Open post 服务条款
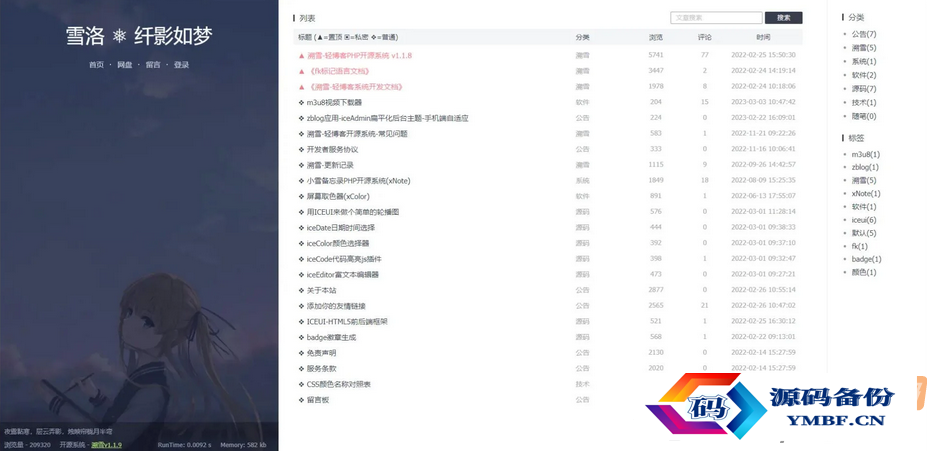The image size is (927, 451). click(x=321, y=369)
